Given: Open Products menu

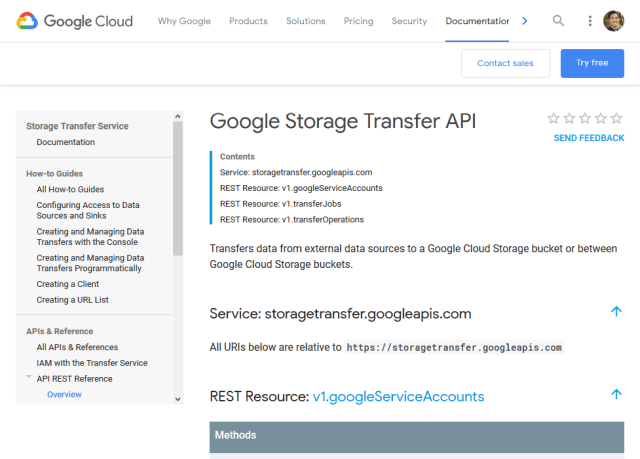Looking at the screenshot, I should pyautogui.click(x=248, y=21).
